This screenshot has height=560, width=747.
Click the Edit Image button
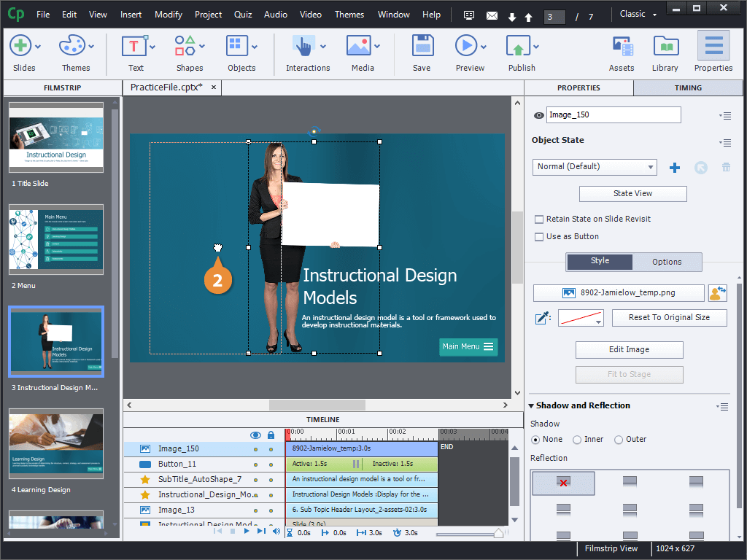[x=630, y=349]
